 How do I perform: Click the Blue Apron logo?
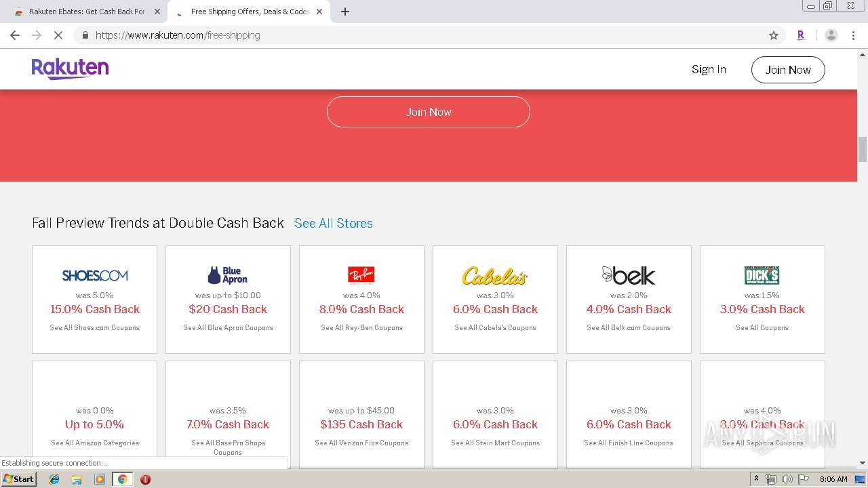(x=228, y=275)
